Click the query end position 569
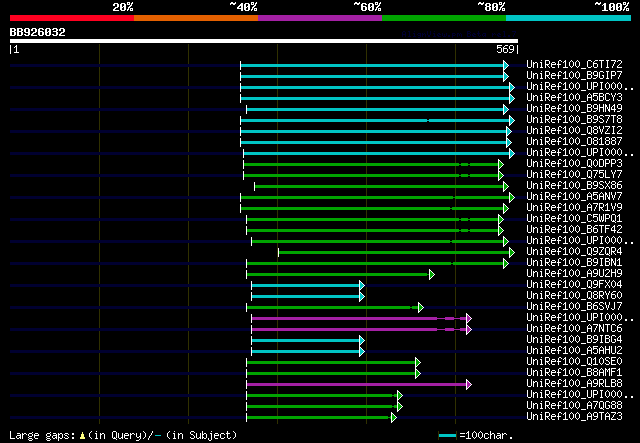 (x=505, y=49)
